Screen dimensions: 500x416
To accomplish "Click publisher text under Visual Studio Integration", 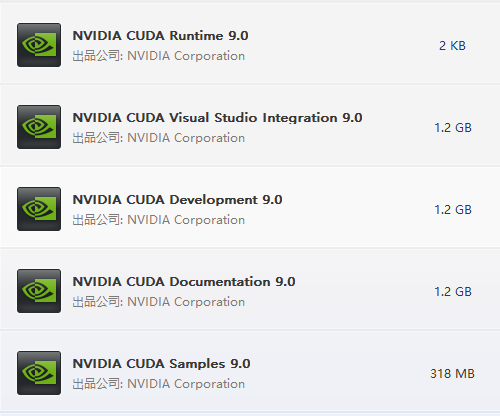I will [x=159, y=138].
